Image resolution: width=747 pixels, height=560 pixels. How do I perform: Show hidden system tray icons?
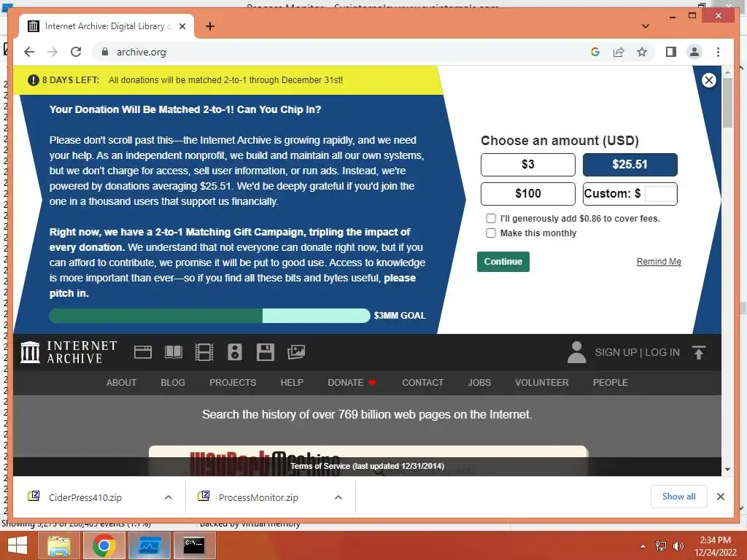[643, 546]
